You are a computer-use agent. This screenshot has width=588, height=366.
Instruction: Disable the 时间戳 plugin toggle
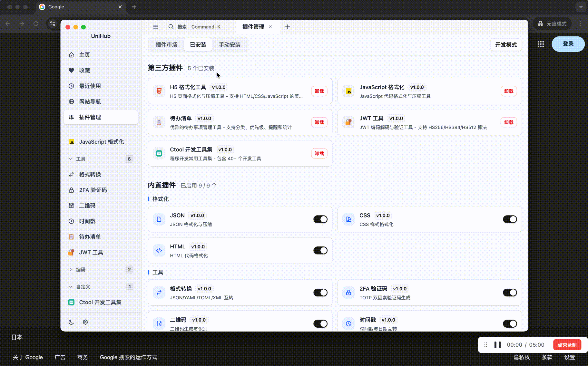[x=510, y=323]
